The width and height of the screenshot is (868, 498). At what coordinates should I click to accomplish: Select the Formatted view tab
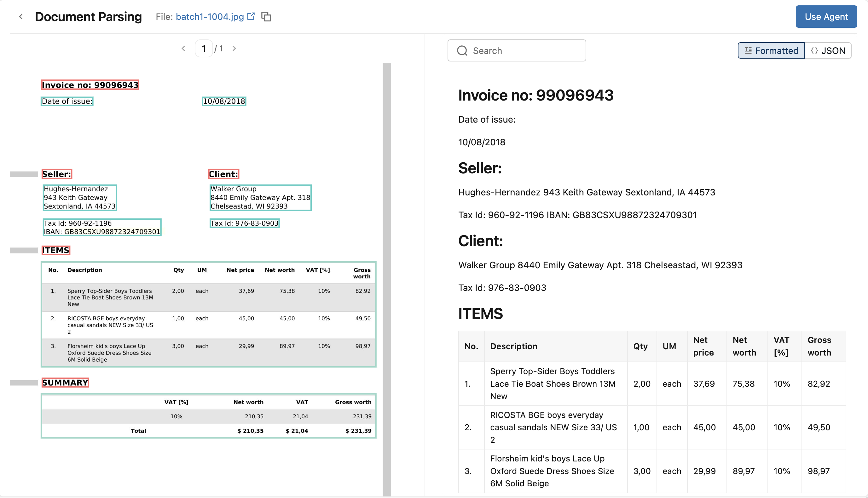pos(771,50)
